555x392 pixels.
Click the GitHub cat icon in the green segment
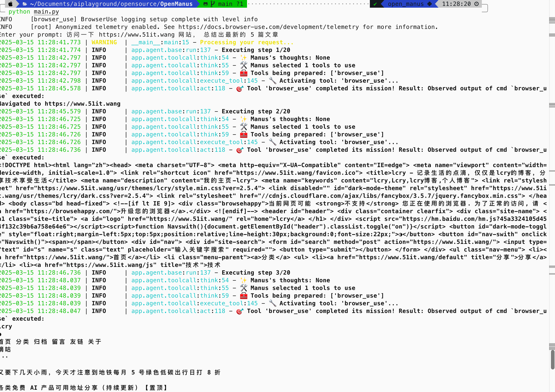click(205, 4)
